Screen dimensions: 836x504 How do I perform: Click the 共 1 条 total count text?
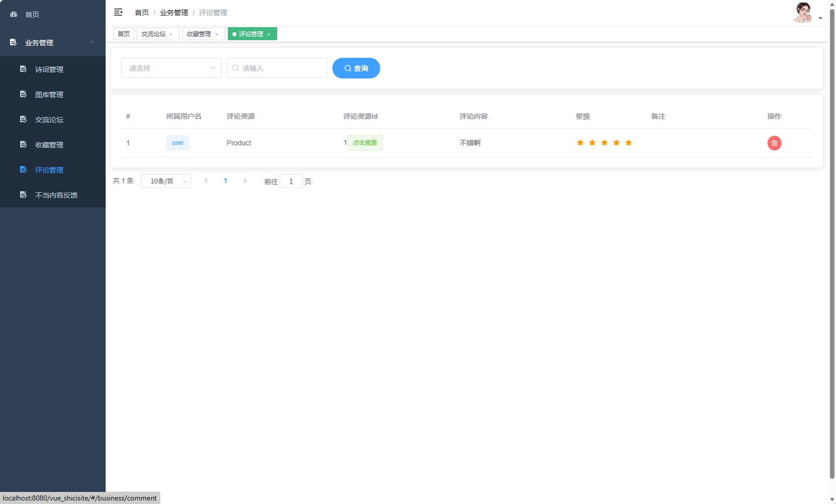click(123, 181)
